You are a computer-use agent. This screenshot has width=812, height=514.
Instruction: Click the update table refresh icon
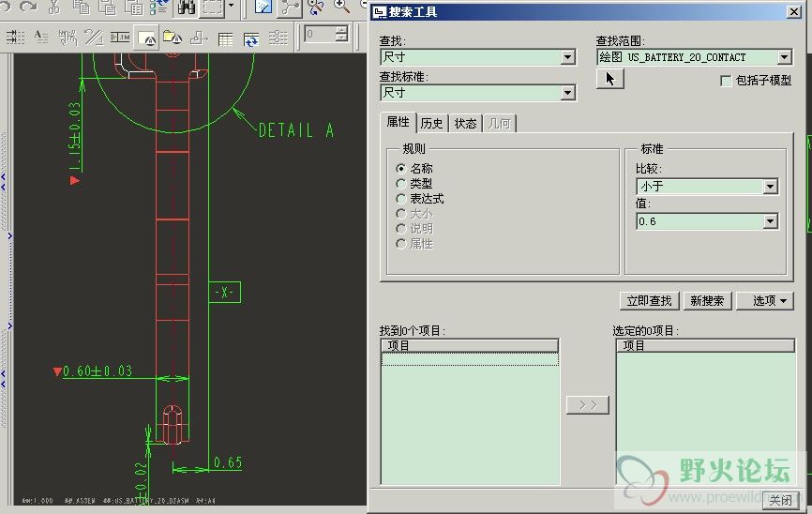click(251, 38)
